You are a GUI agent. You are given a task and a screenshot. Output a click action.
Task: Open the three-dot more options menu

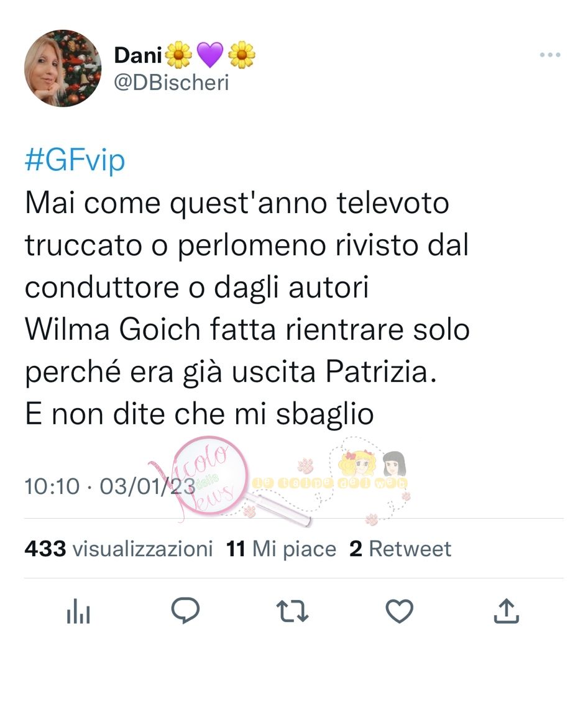550,55
